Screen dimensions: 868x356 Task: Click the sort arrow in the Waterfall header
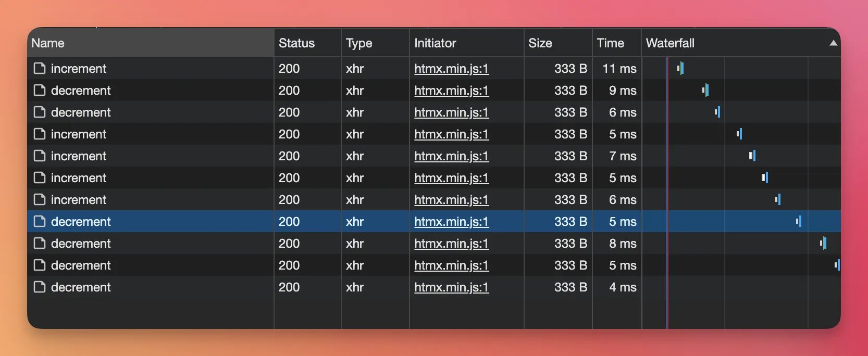pos(833,43)
